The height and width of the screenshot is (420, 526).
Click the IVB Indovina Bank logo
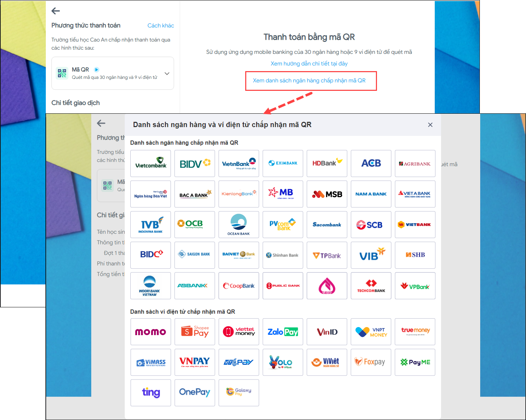pyautogui.click(x=151, y=225)
